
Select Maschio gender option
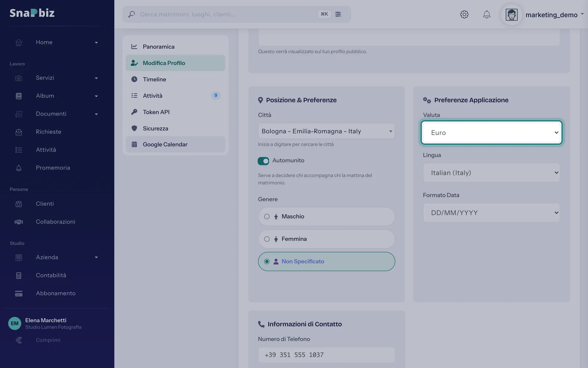(x=326, y=216)
